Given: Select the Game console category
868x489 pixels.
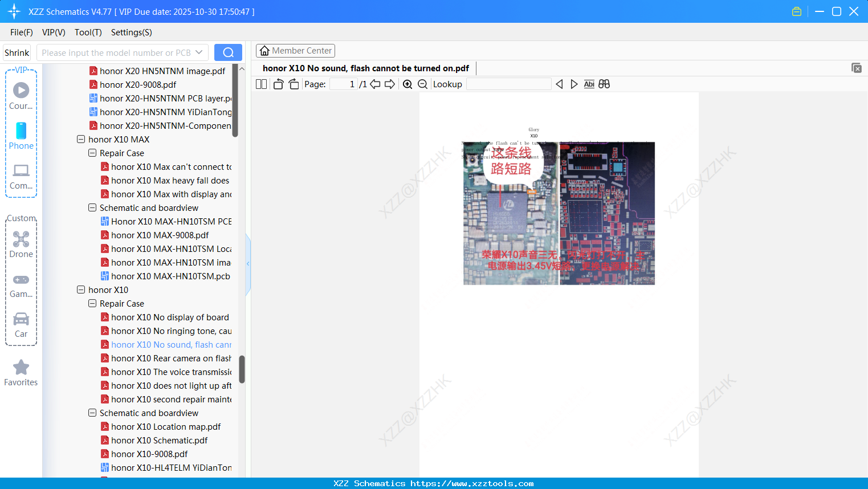Looking at the screenshot, I should point(21,286).
